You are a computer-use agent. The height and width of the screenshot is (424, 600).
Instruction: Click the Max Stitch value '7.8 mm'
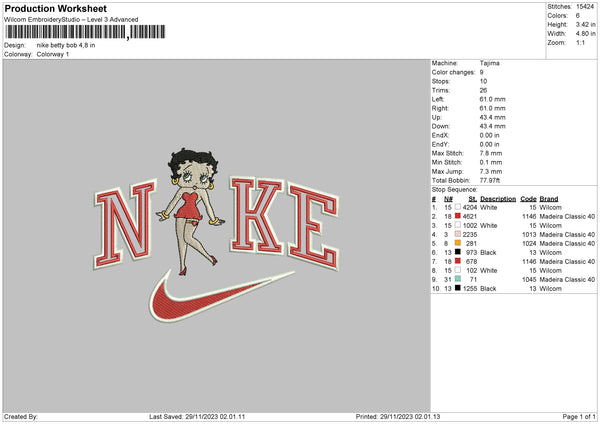[491, 153]
